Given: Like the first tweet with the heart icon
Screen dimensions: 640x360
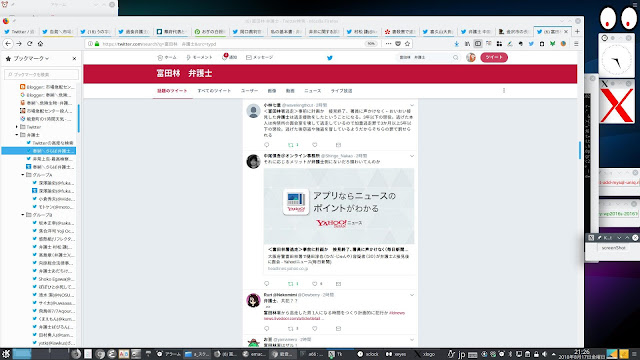Looking at the screenshot, I should 315,145.
